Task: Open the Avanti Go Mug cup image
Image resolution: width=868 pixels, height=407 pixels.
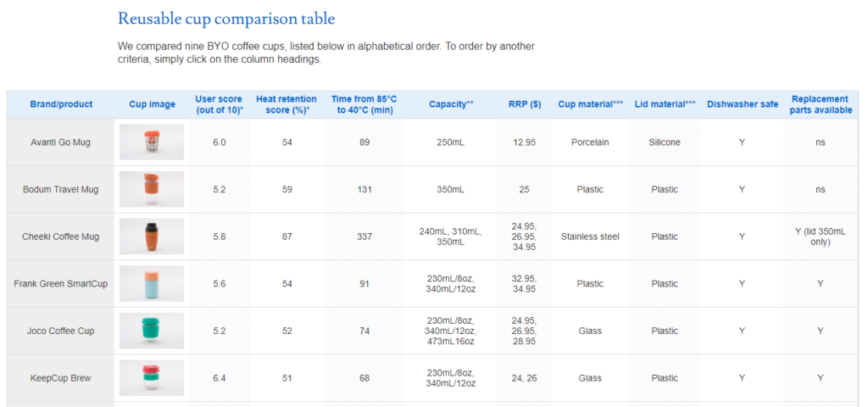Action: [152, 142]
